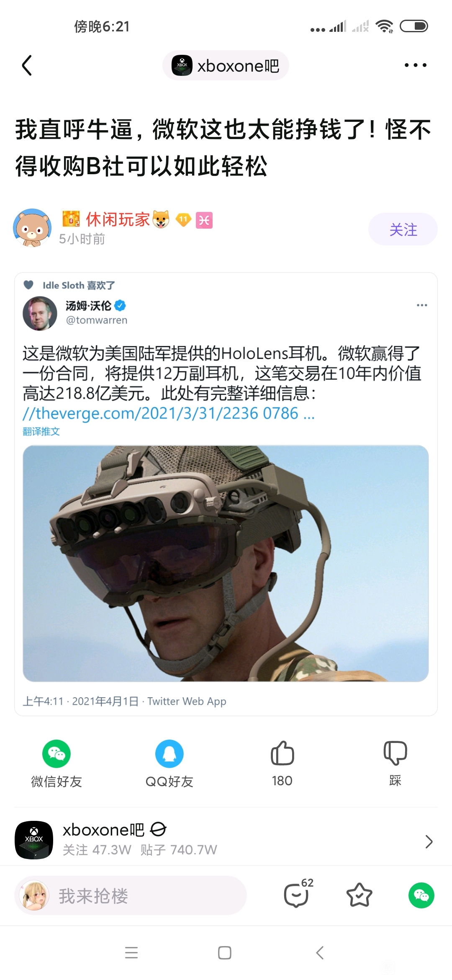The image size is (452, 980).
Task: Share to WeChat friends icon
Action: tap(56, 754)
